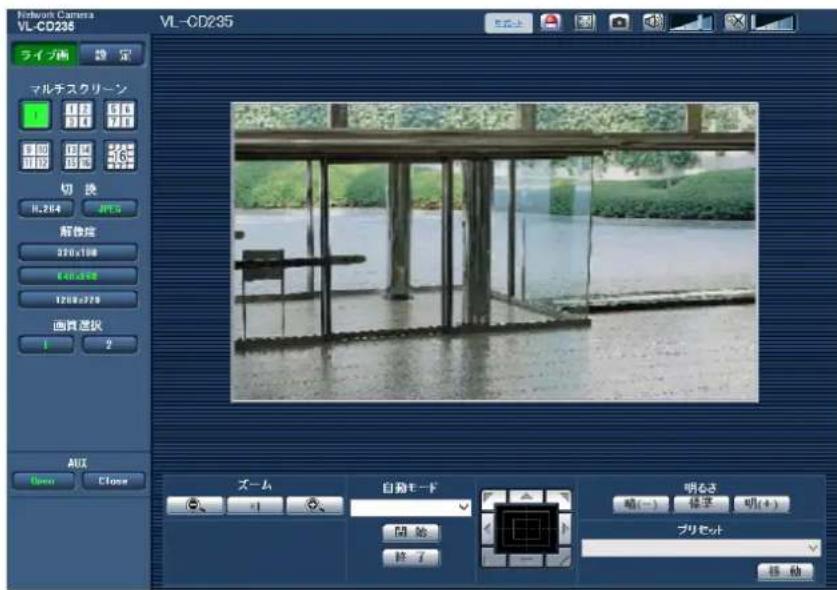This screenshot has height=590, width=837.
Task: Tilt camera down on control pad
Action: [526, 560]
